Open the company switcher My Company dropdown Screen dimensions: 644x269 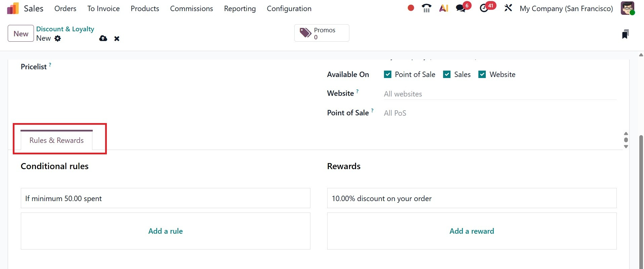click(x=566, y=8)
